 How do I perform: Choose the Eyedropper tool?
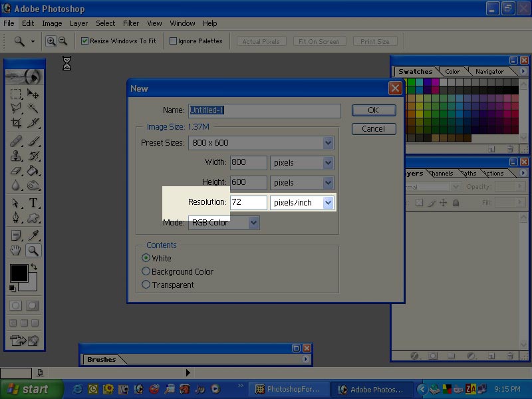[33, 235]
